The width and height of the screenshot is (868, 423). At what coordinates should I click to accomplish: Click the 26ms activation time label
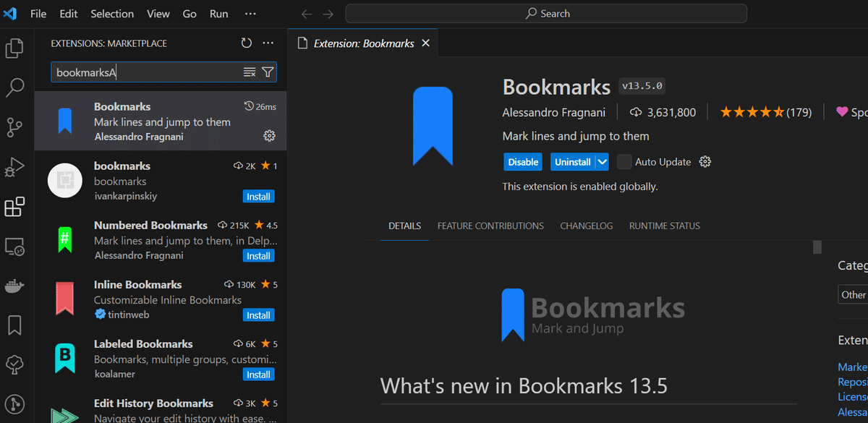click(x=260, y=106)
